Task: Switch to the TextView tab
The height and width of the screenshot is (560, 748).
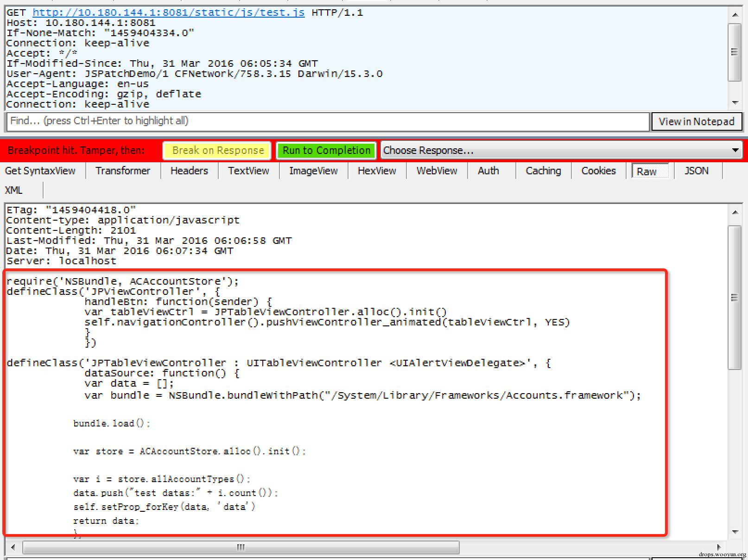Action: (248, 171)
